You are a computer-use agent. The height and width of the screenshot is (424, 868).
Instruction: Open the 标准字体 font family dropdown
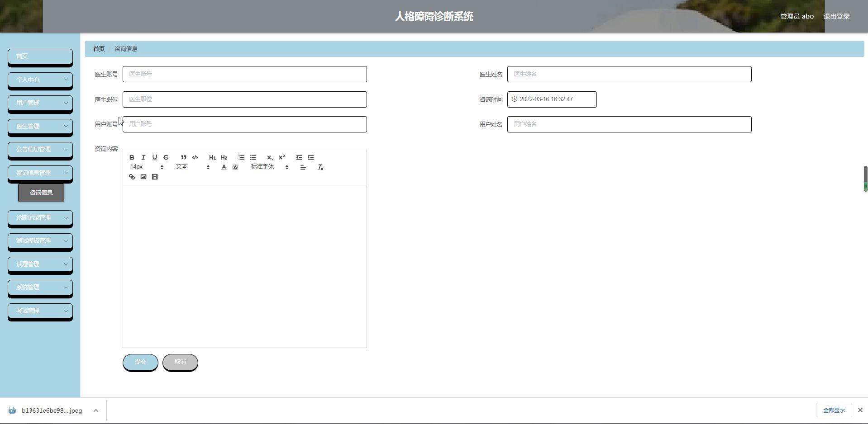[x=269, y=167]
